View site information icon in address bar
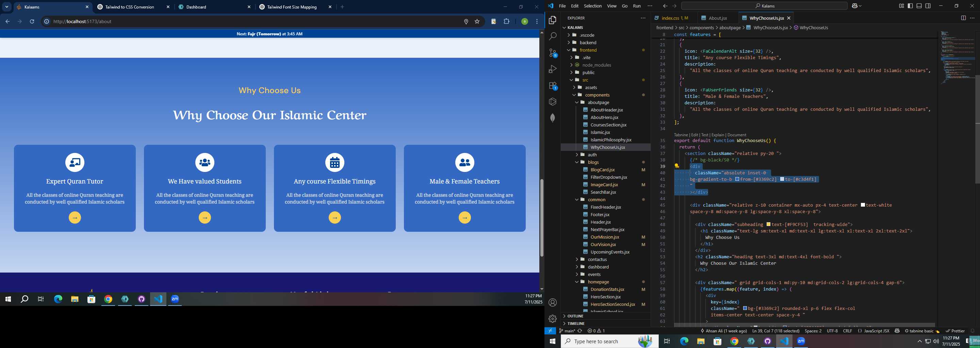This screenshot has width=980, height=348. pyautogui.click(x=46, y=21)
